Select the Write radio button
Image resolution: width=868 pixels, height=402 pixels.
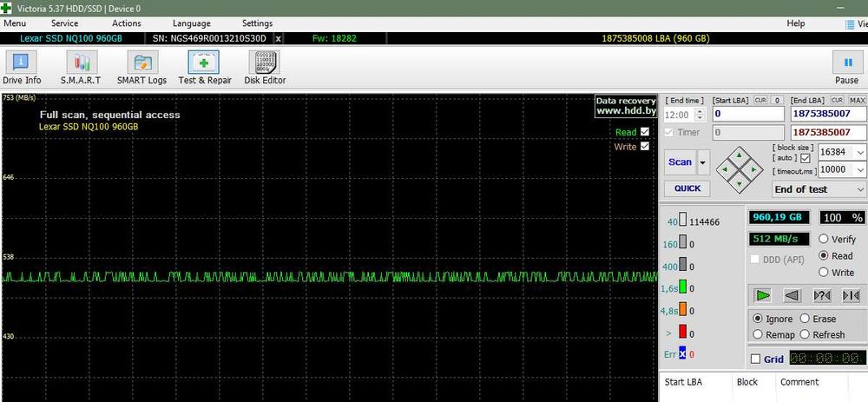pyautogui.click(x=823, y=273)
